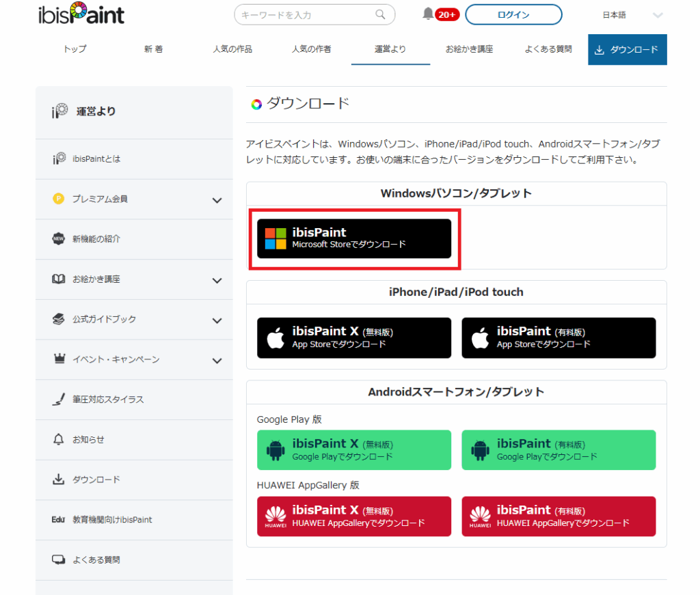The height and width of the screenshot is (595, 700).
Task: Click the speech bubble icon for よくある質問
Action: tap(59, 559)
